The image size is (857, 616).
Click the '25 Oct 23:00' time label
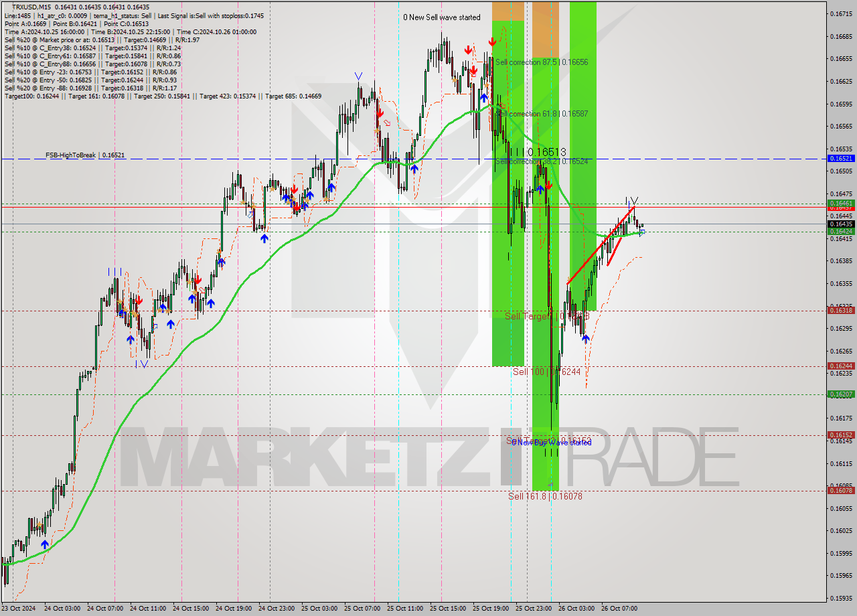[x=534, y=609]
